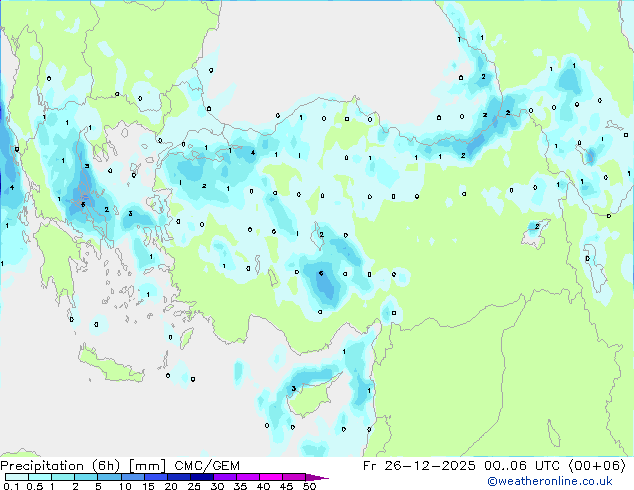Select the '(00+06)' forecast offset text
The image size is (634, 490).
(x=597, y=466)
